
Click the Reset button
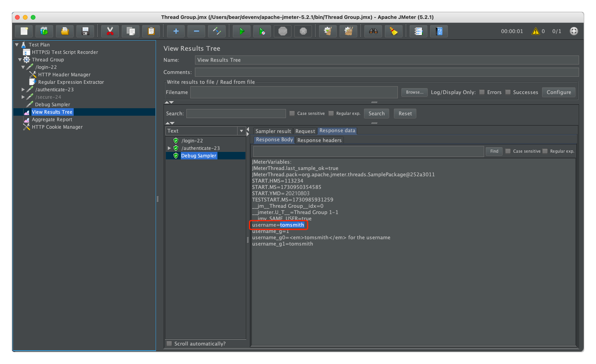pos(405,113)
